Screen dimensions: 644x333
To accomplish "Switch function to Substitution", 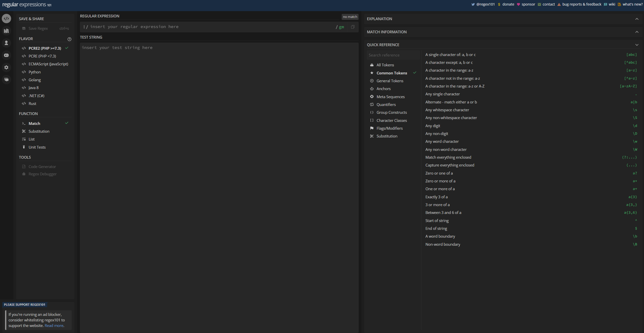I will pyautogui.click(x=39, y=131).
